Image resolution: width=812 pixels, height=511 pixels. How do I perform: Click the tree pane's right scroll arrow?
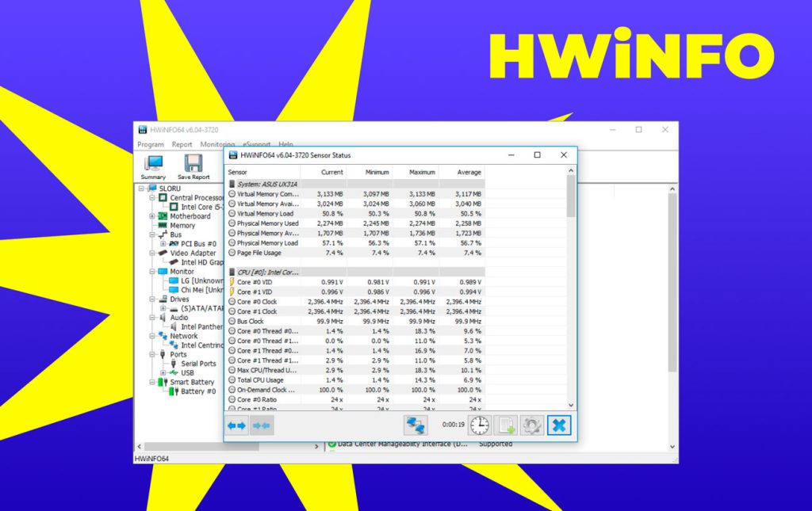click(x=316, y=446)
